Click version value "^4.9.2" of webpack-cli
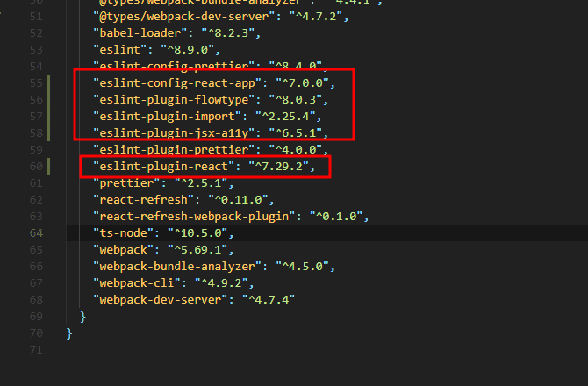The width and height of the screenshot is (588, 386). (x=221, y=283)
